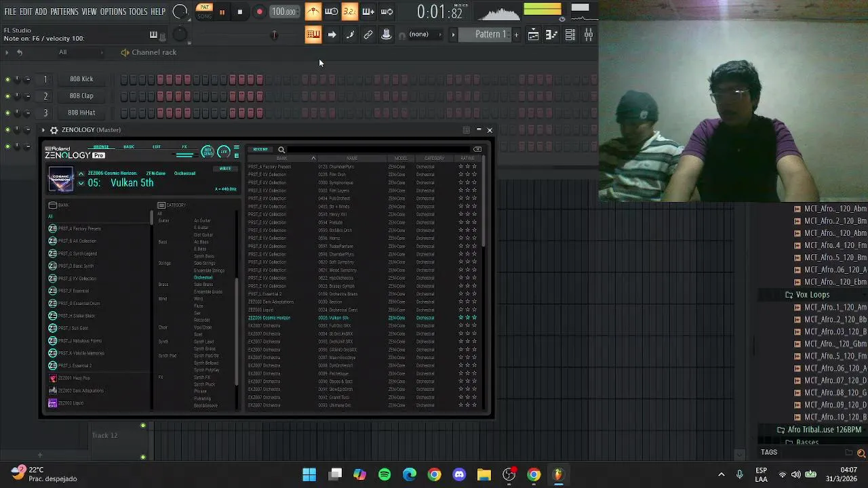The image size is (868, 488).
Task: Toggle typing keyboard to piano icon
Action: pyautogui.click(x=313, y=35)
